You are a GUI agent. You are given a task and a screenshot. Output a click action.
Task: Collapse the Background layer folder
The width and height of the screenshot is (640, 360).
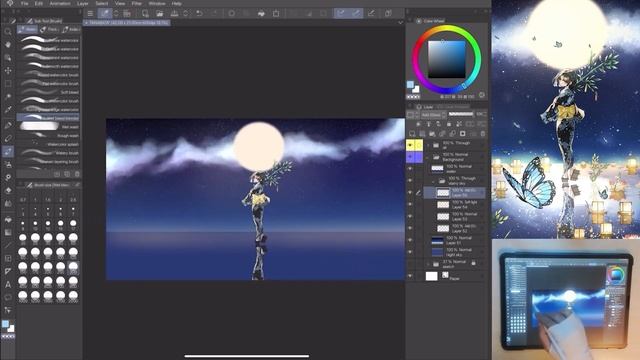[x=427, y=157]
